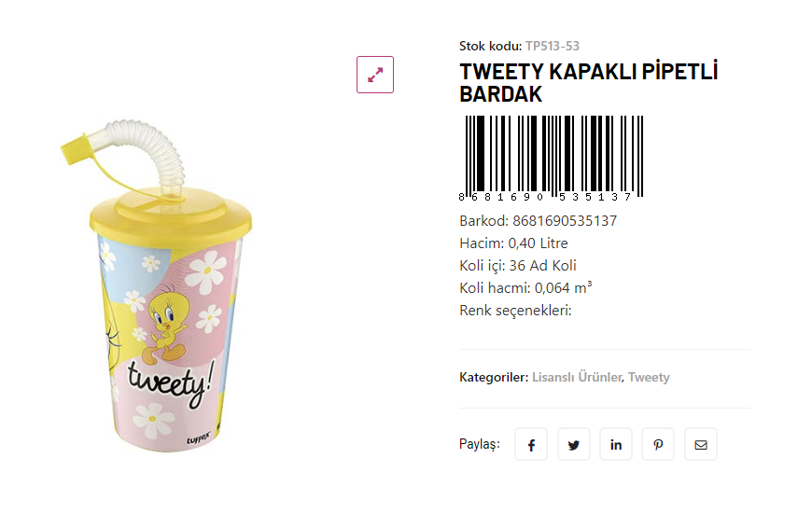Click the barcode image
Screen dimensions: 812x514
click(551, 159)
